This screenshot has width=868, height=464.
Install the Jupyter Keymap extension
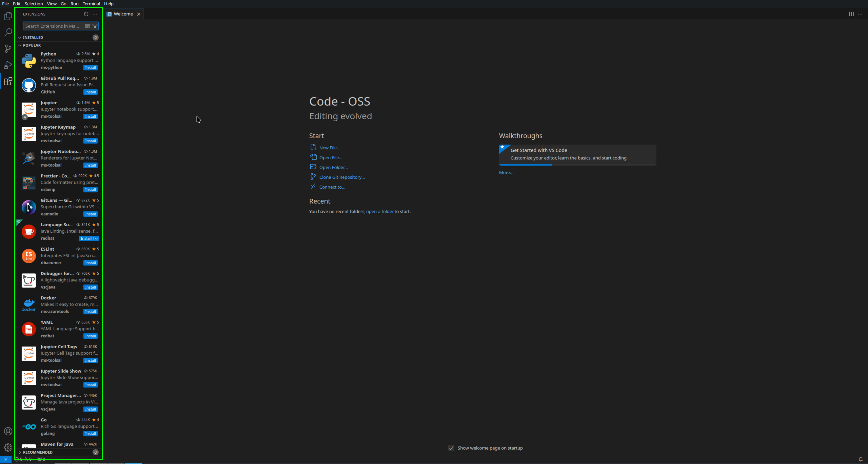pyautogui.click(x=91, y=141)
